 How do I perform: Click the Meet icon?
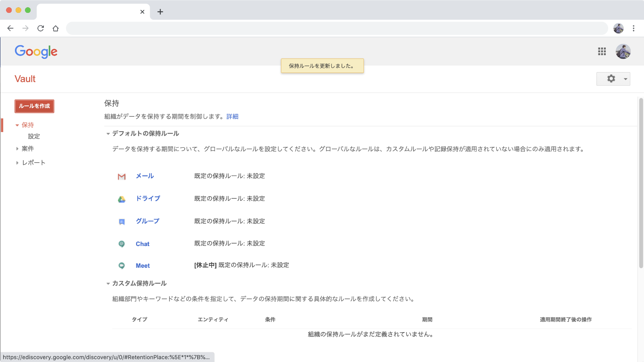pos(122,266)
